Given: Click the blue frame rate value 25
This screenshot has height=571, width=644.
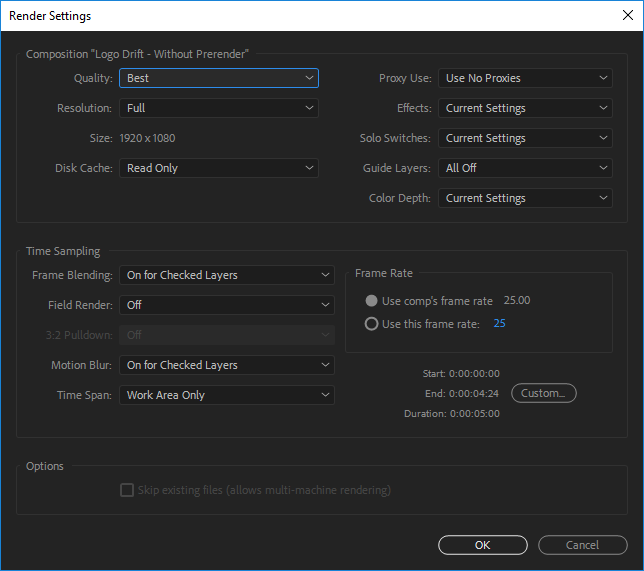Looking at the screenshot, I should 499,323.
